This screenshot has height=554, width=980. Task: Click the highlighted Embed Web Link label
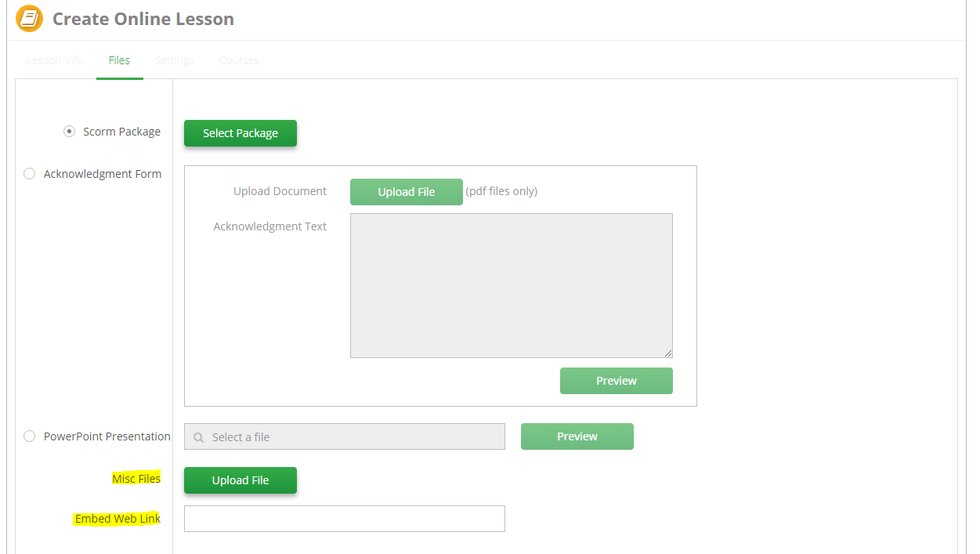pyautogui.click(x=117, y=518)
